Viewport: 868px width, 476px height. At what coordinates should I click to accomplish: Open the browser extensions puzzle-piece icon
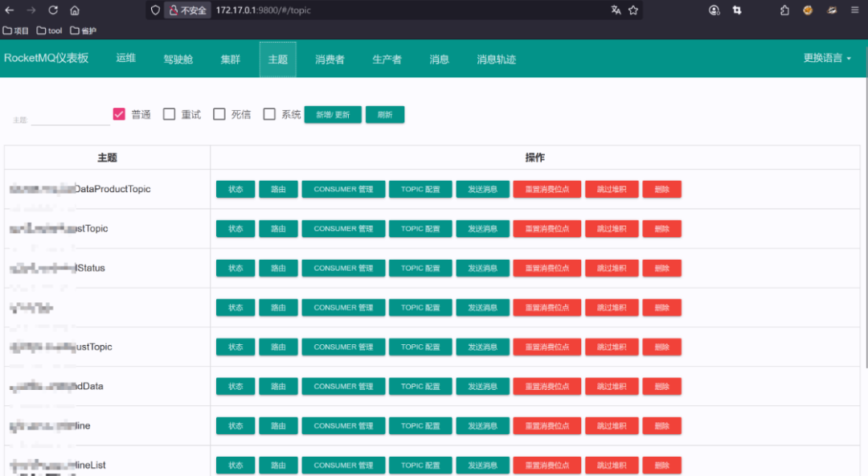pos(784,10)
